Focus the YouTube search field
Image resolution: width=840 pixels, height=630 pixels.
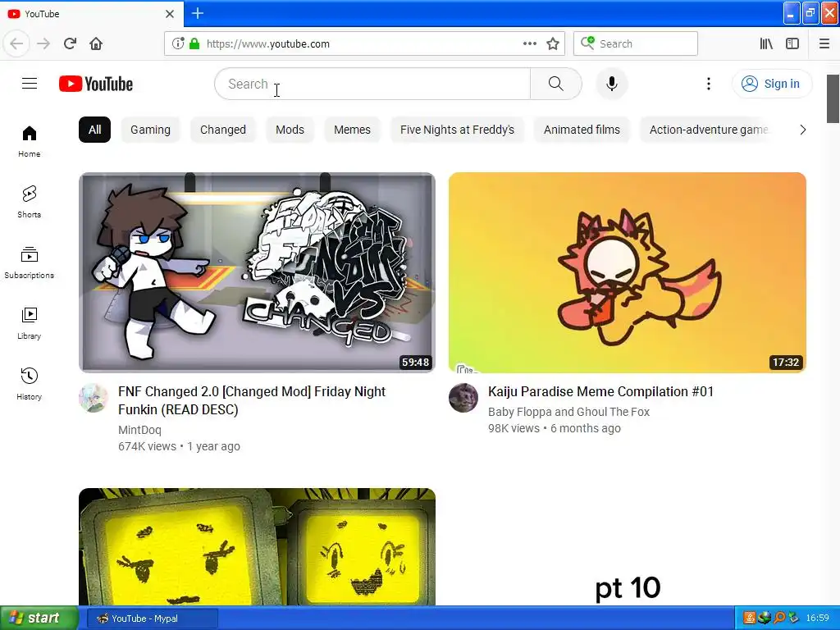tap(373, 84)
